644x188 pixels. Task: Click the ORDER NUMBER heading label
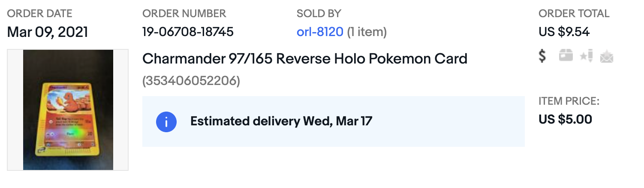[184, 13]
